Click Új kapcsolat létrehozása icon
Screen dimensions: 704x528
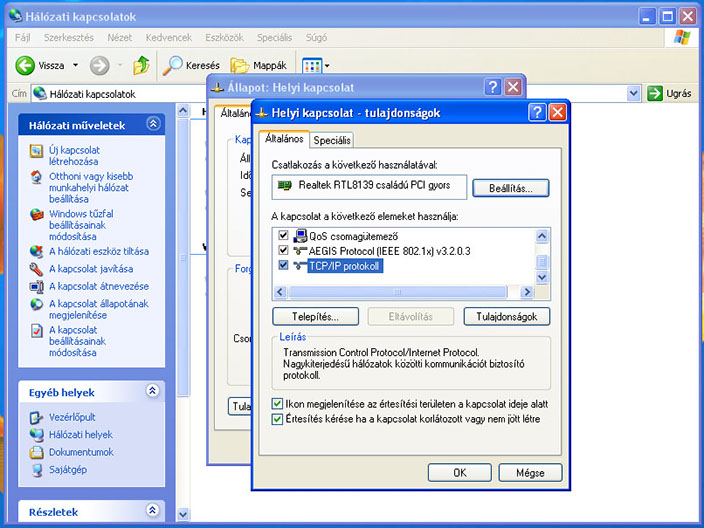click(x=36, y=151)
